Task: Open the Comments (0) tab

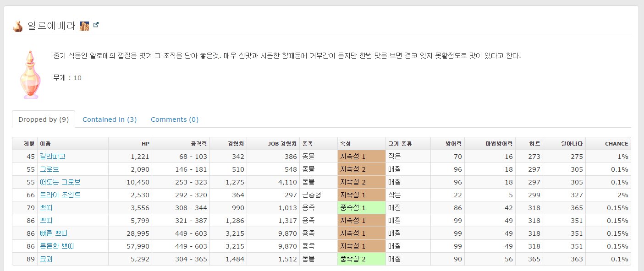Action: coord(174,119)
